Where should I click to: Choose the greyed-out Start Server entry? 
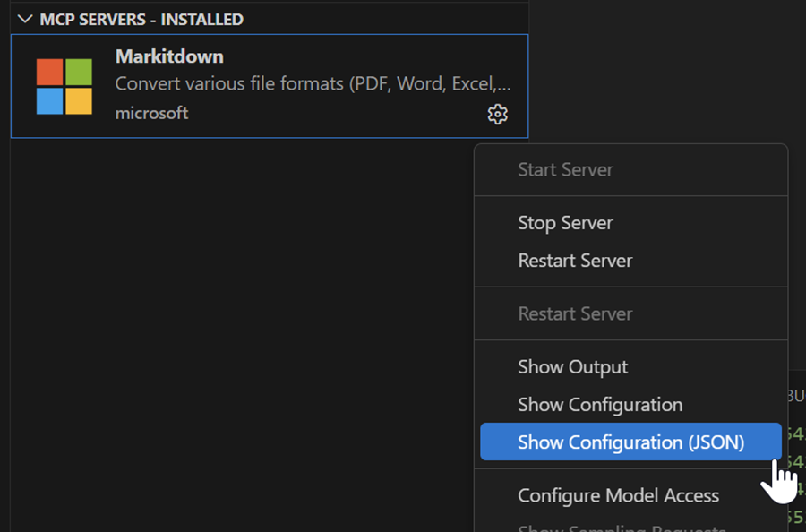[565, 169]
